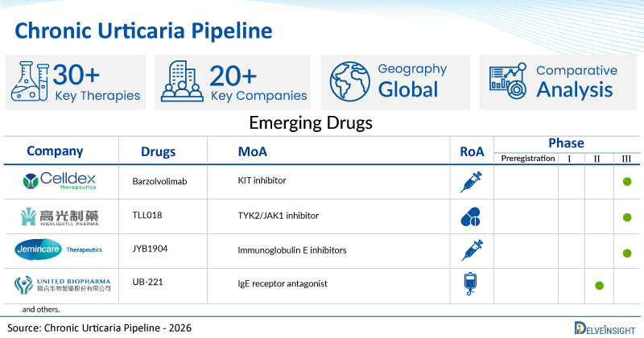
Task: Click the syringe icon in Barzolvolimab row
Action: click(471, 183)
